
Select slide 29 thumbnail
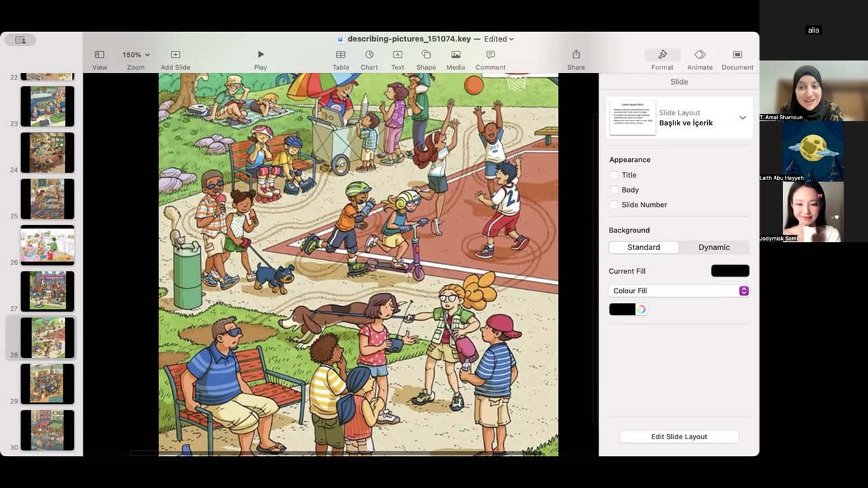point(47,384)
